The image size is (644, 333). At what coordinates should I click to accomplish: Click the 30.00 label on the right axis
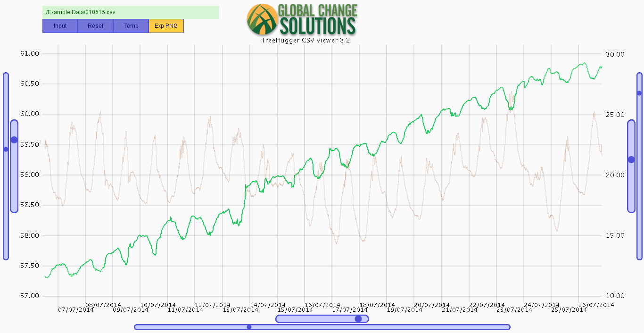615,54
